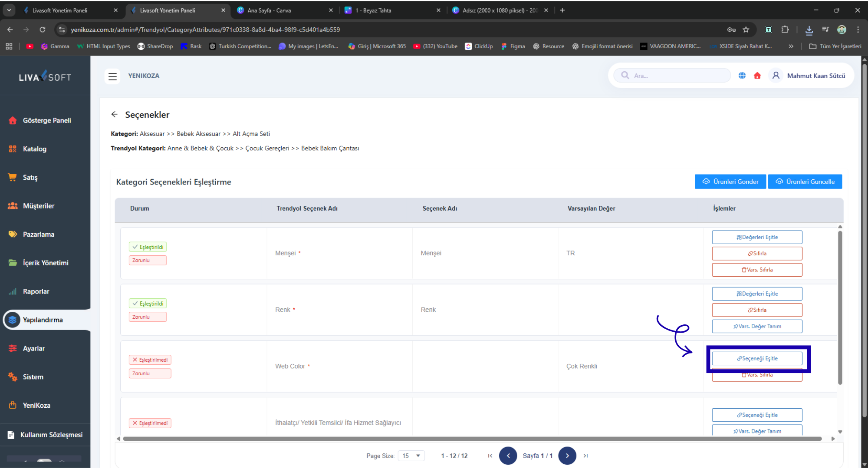Click the back arrow next to Seçenekler
Viewport: 868px width, 469px height.
(114, 114)
